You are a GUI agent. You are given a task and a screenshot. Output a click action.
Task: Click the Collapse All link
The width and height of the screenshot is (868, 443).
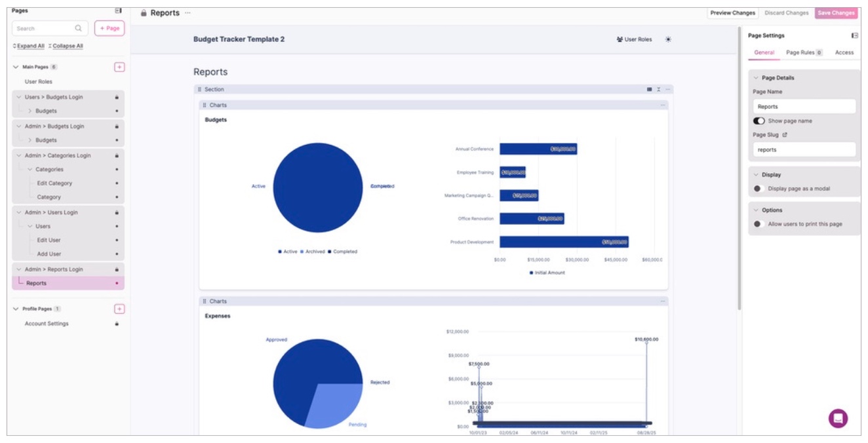click(x=66, y=46)
